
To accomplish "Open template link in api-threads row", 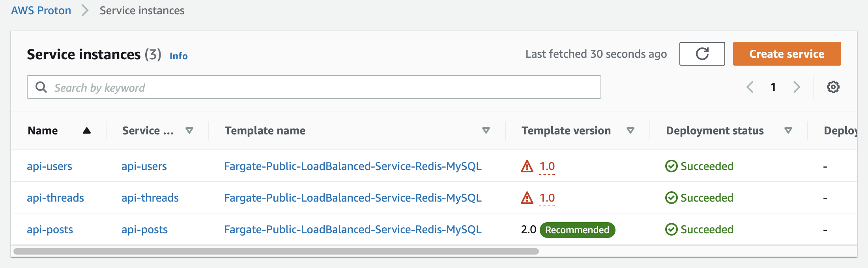I will 353,198.
